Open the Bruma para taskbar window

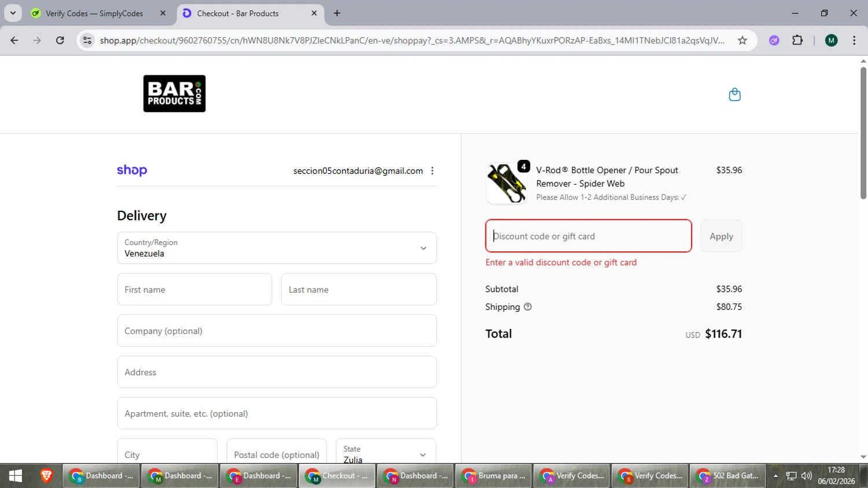click(x=494, y=476)
